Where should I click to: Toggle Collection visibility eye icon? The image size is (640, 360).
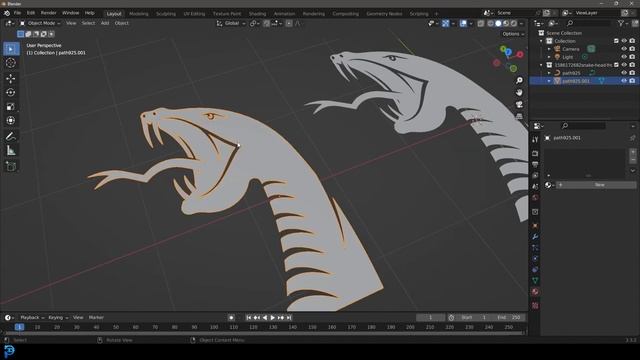click(624, 41)
